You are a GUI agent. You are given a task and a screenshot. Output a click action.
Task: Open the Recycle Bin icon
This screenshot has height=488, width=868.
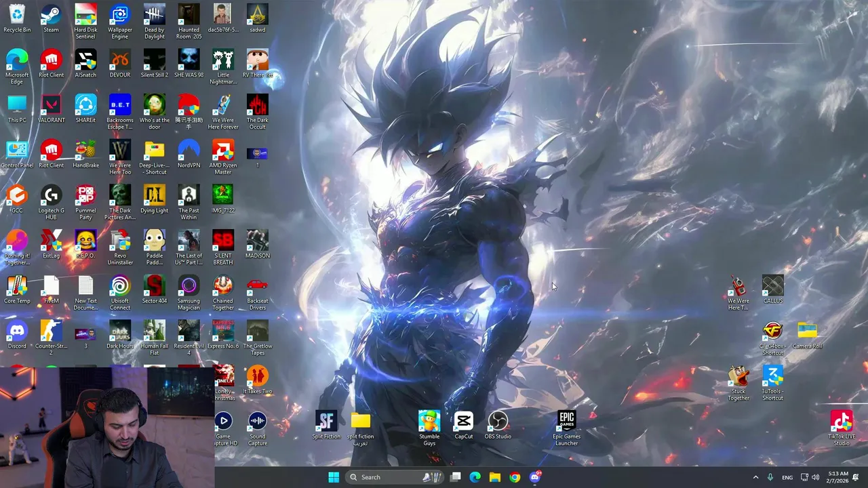pyautogui.click(x=17, y=18)
